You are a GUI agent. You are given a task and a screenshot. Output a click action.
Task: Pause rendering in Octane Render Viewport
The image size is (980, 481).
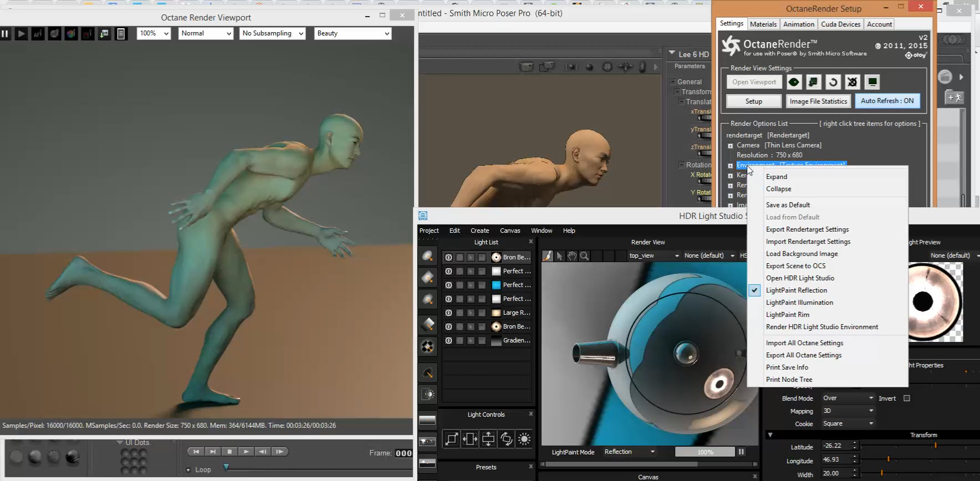(x=5, y=34)
